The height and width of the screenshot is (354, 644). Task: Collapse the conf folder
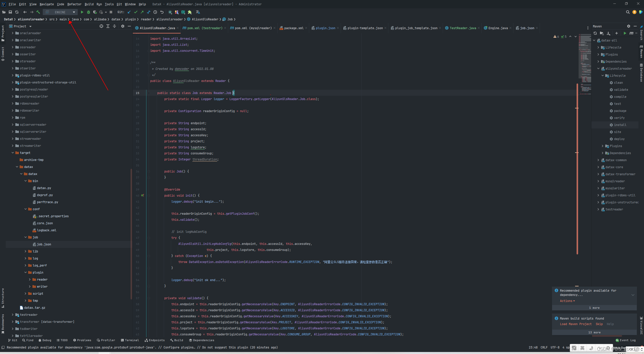[25, 209]
